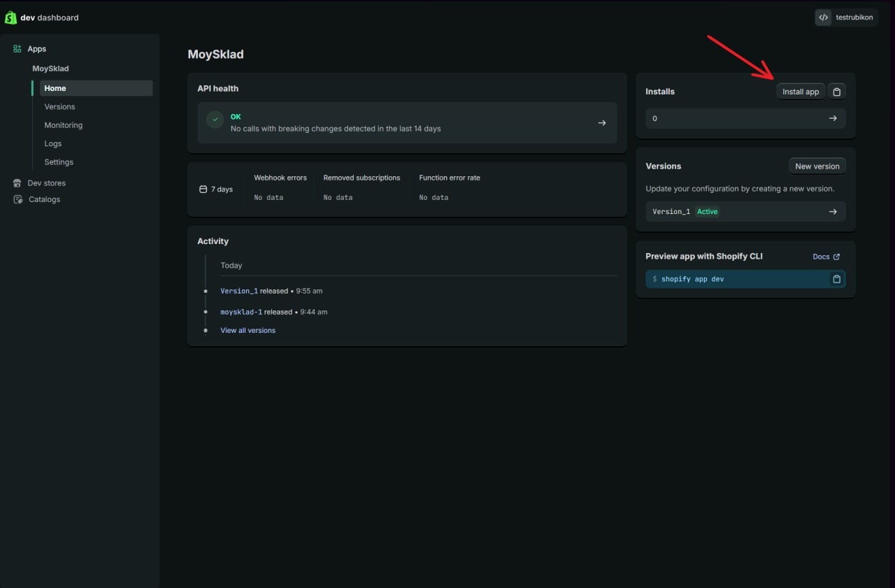Click the green Active status badge
The height and width of the screenshot is (588, 895).
tap(707, 211)
